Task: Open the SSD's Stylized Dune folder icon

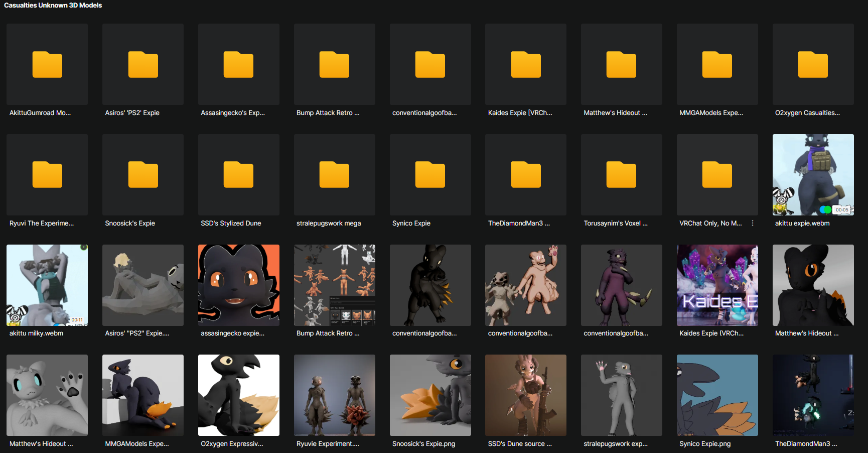Action: pyautogui.click(x=239, y=175)
